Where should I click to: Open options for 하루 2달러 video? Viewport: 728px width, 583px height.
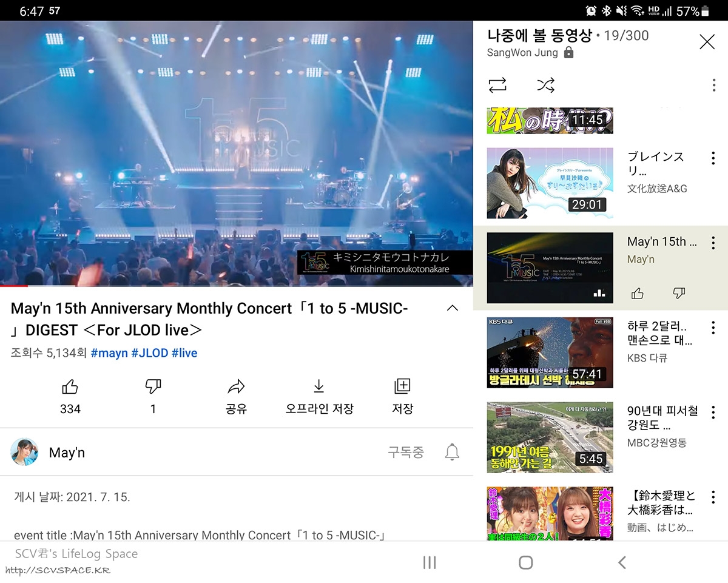[713, 328]
